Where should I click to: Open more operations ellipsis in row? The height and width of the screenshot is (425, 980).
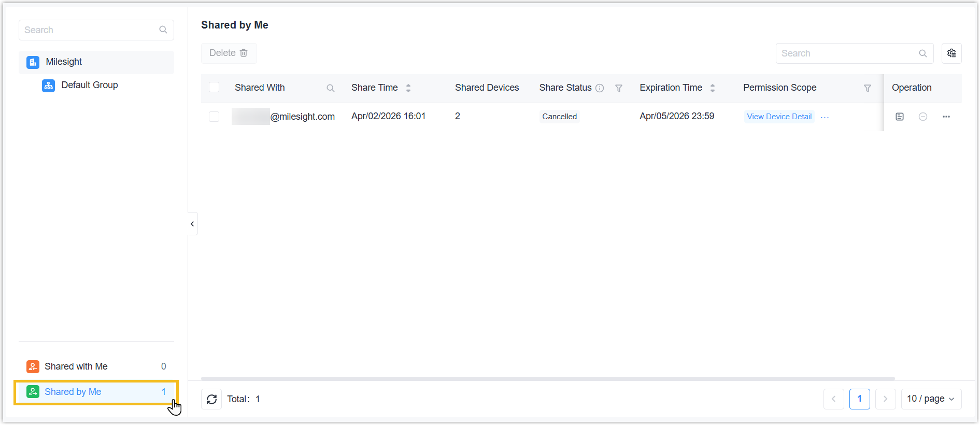(x=946, y=117)
